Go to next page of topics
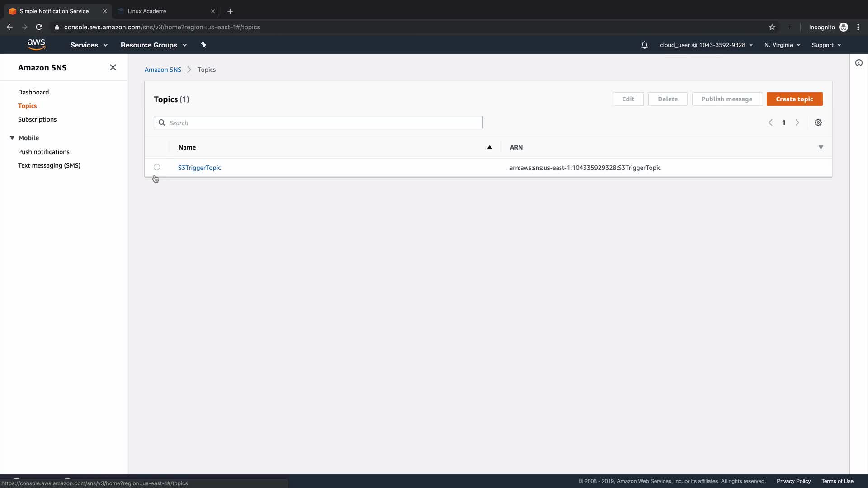 (797, 122)
